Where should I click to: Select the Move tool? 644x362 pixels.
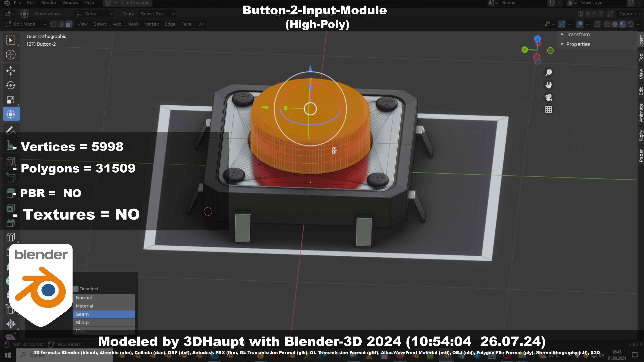click(x=11, y=71)
